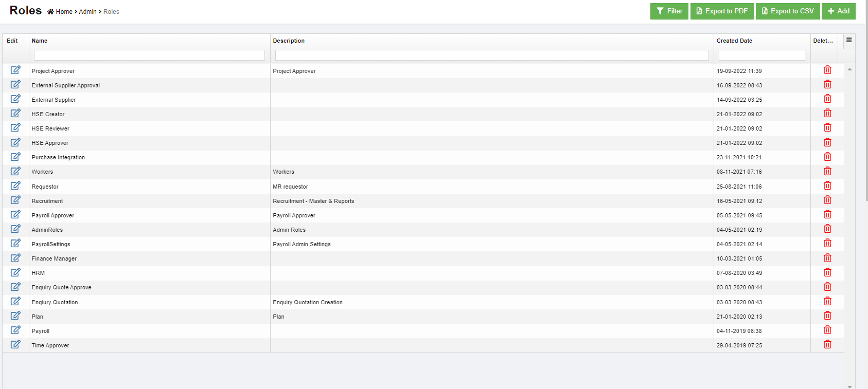Edit the Enquiry Quote Approve role
The height and width of the screenshot is (389, 868).
[15, 287]
